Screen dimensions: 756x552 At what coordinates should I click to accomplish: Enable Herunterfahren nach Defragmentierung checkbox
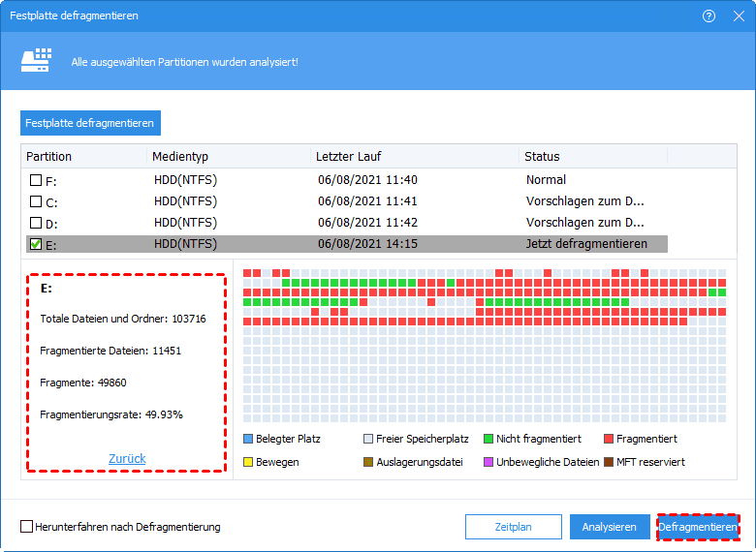pos(26,527)
